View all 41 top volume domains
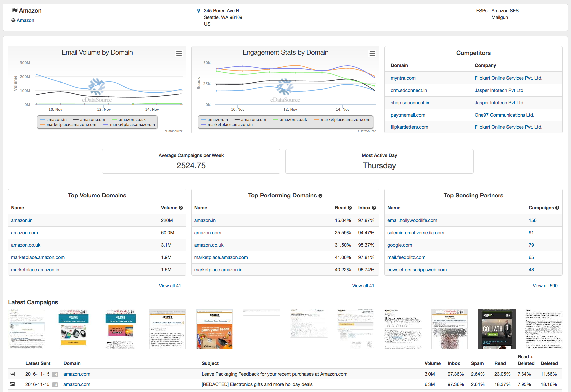The width and height of the screenshot is (571, 392). [170, 286]
